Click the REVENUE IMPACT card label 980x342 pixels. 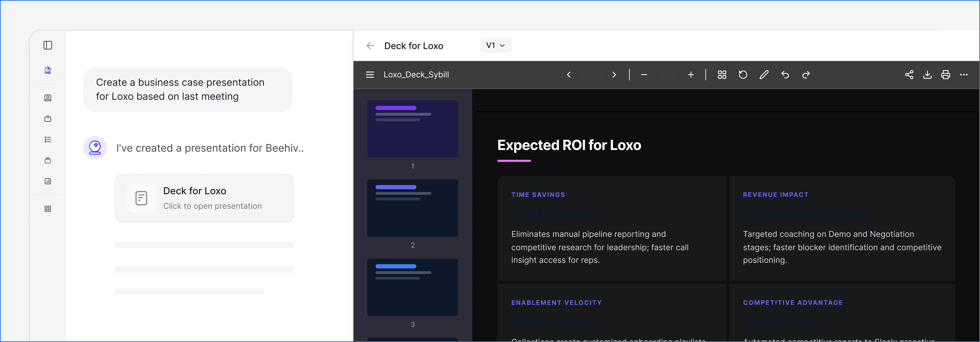tap(776, 195)
